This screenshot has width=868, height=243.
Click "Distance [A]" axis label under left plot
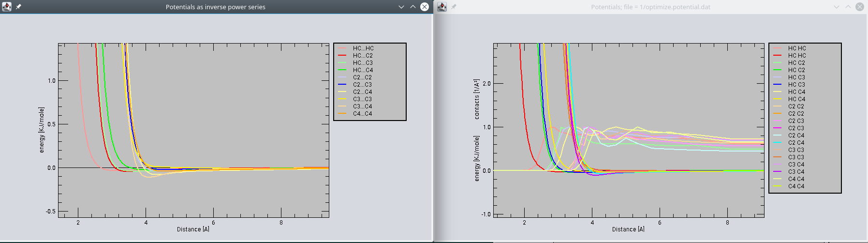click(x=193, y=229)
